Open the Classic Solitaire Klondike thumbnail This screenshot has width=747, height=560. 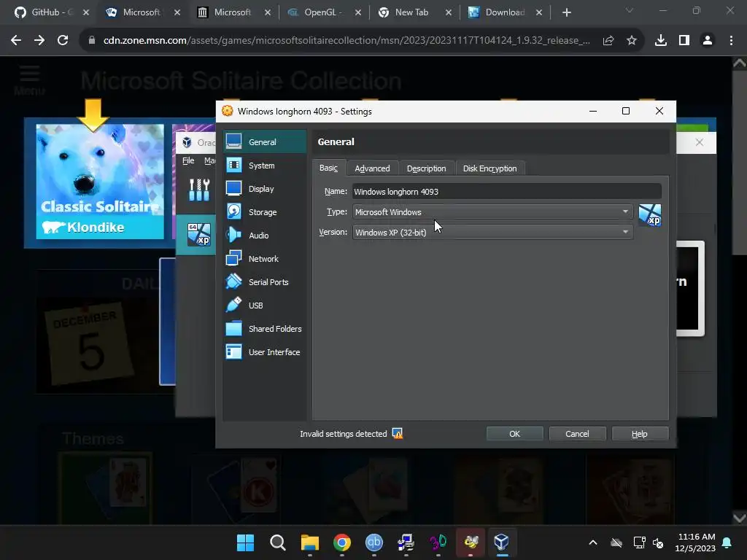100,182
